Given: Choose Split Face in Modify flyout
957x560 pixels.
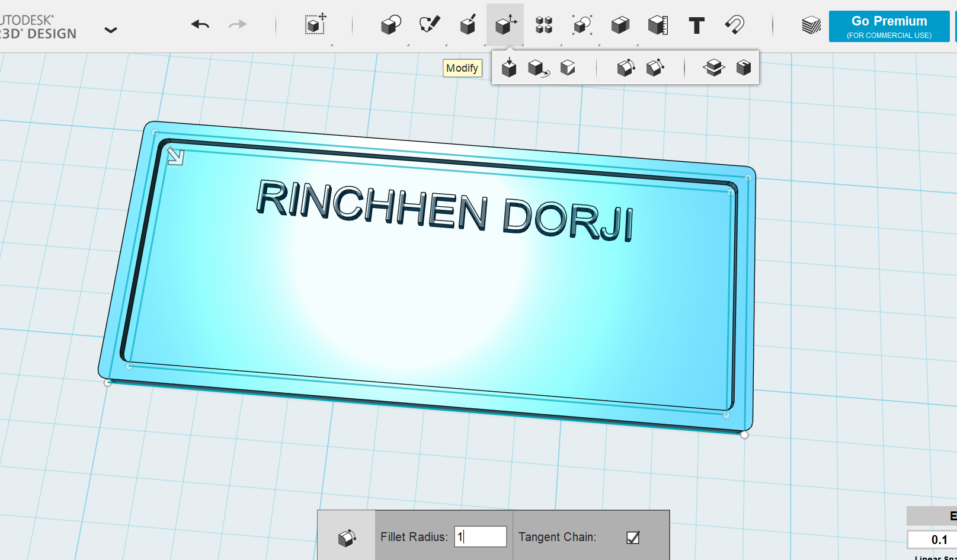Looking at the screenshot, I should click(x=568, y=68).
